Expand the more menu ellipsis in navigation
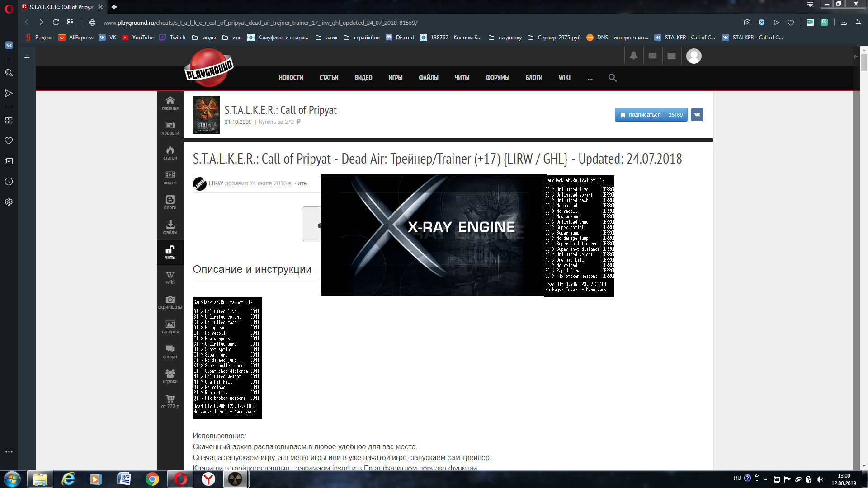Screen dimensions: 868x488 590,78
